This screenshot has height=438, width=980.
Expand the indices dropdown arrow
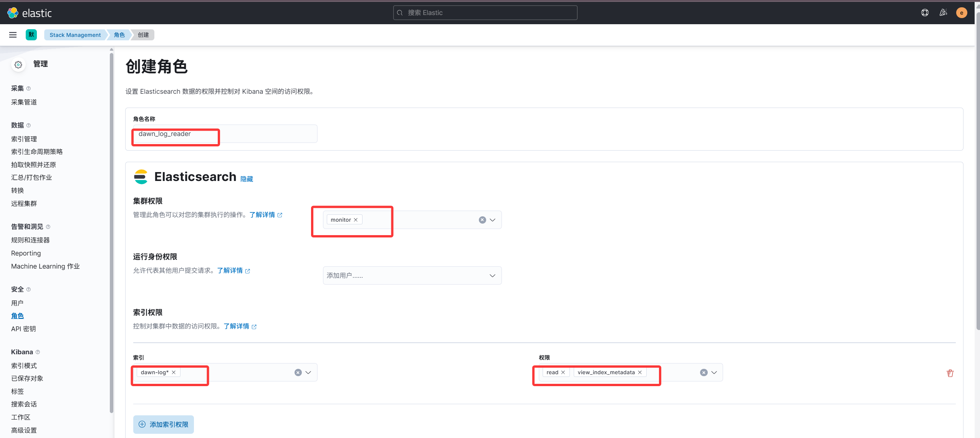click(x=308, y=373)
